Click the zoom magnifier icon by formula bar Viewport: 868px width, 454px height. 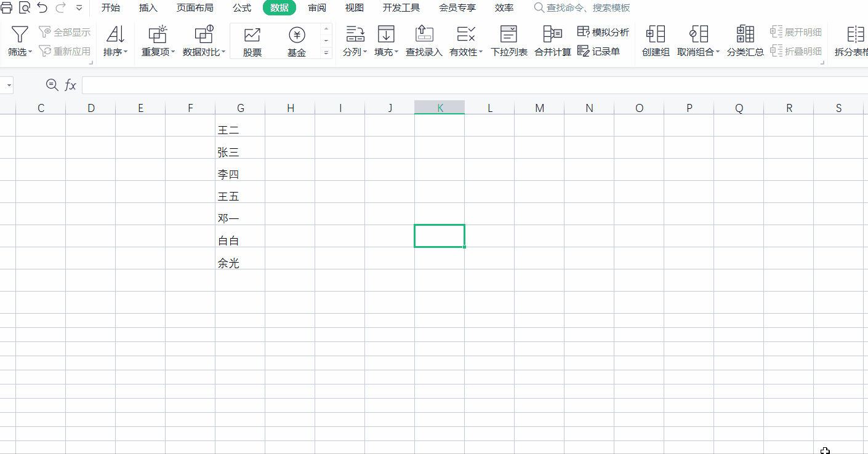point(52,85)
